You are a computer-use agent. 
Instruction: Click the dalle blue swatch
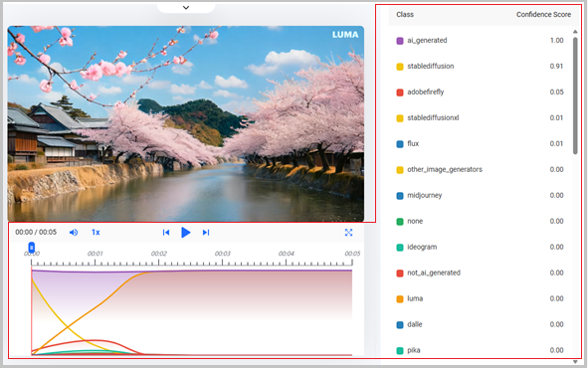(x=400, y=325)
